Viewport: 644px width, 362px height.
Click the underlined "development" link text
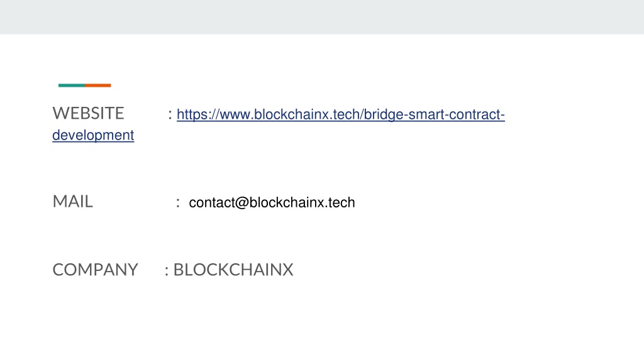93,135
